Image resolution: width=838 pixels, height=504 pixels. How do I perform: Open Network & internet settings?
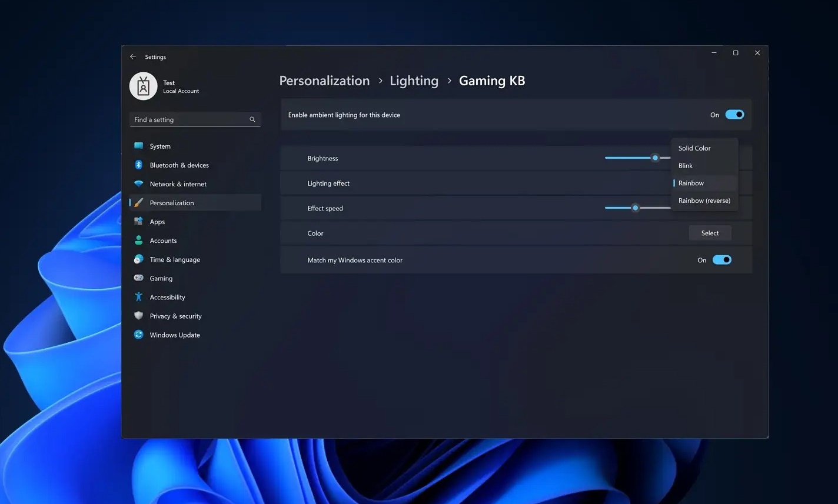point(195,183)
